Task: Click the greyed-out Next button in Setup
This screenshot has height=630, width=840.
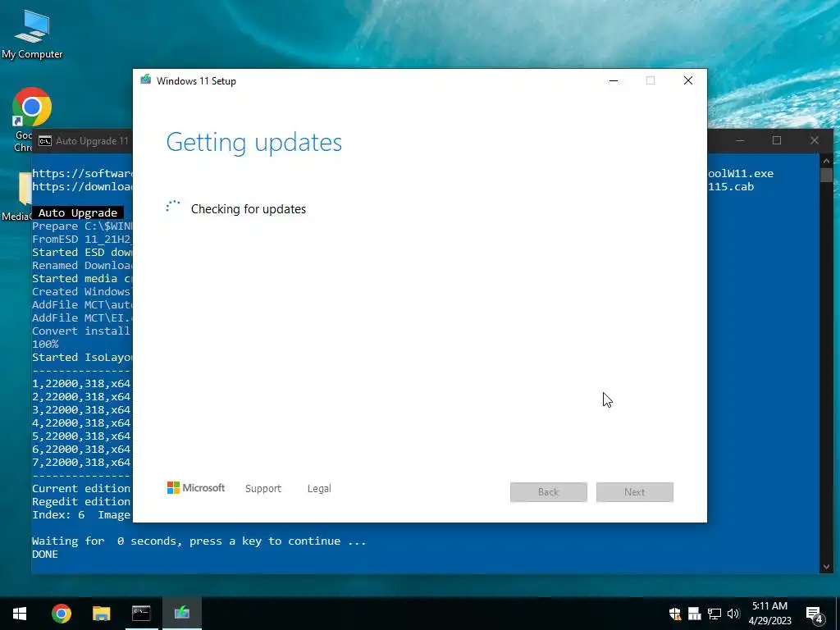Action: click(635, 492)
